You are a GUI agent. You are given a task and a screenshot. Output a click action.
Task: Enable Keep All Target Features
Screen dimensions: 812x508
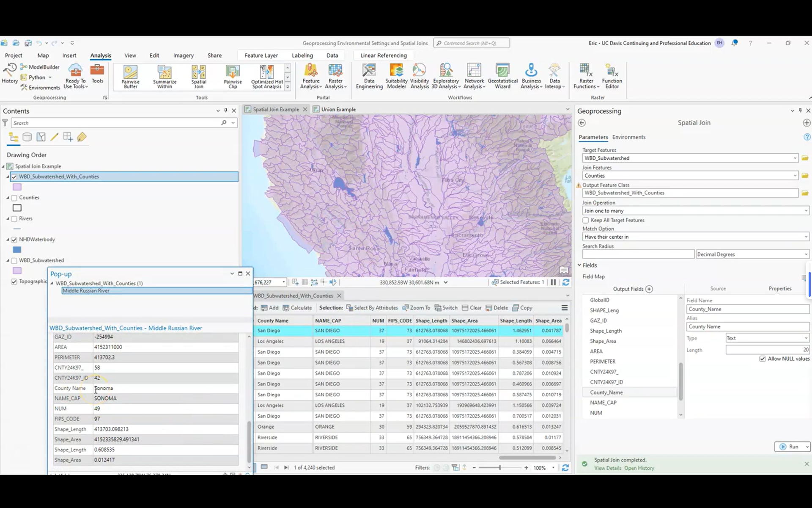tap(586, 220)
